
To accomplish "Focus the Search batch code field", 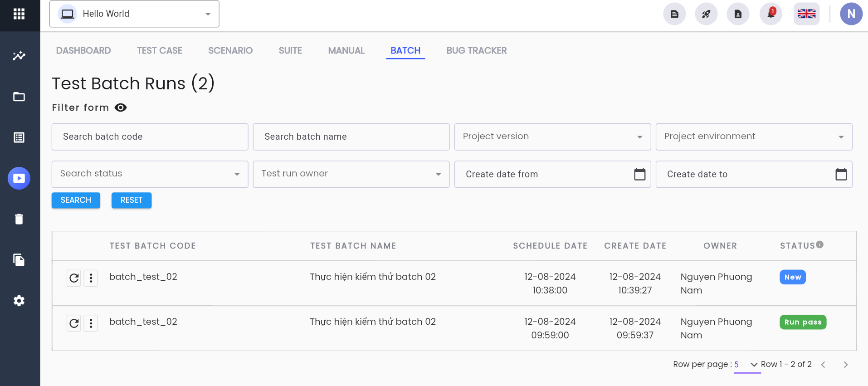I will [150, 137].
